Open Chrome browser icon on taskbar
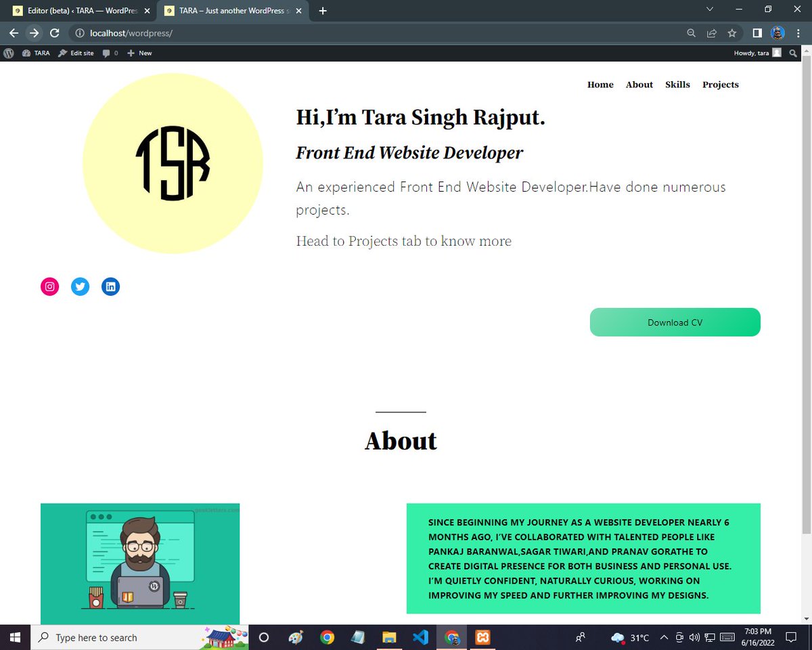This screenshot has width=812, height=650. coord(327,637)
